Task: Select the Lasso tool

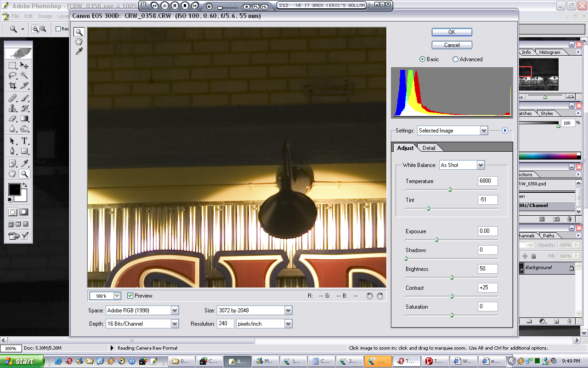Action: (13, 75)
